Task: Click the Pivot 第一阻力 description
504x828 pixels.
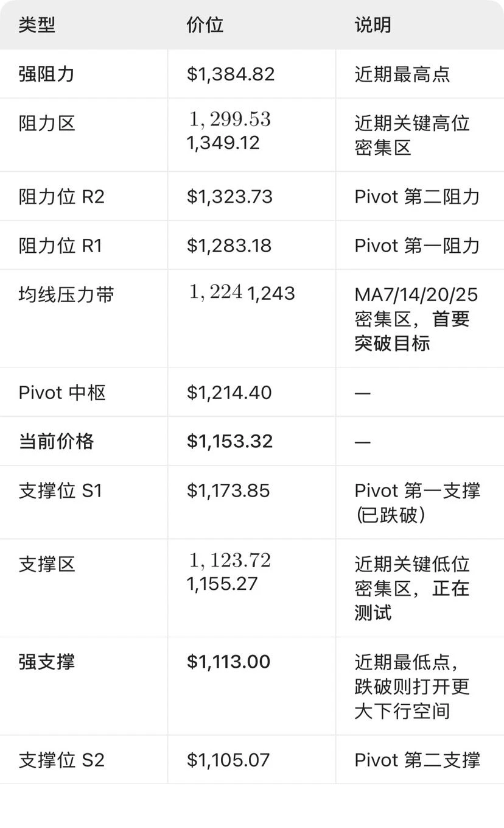Action: coord(417,246)
